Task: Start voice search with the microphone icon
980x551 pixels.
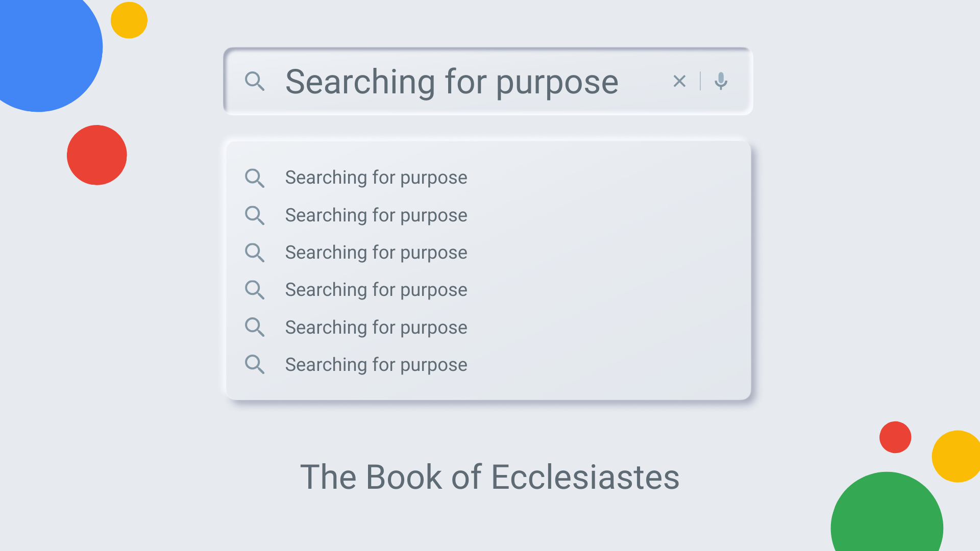Action: point(721,81)
